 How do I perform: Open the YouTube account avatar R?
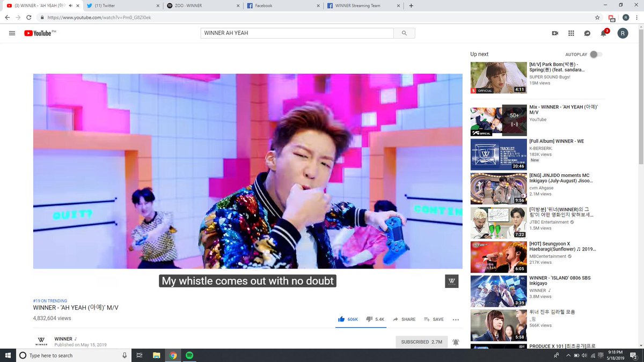click(x=623, y=33)
